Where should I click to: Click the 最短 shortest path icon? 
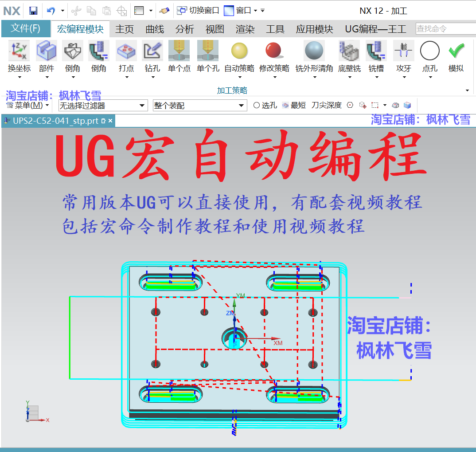(294, 106)
